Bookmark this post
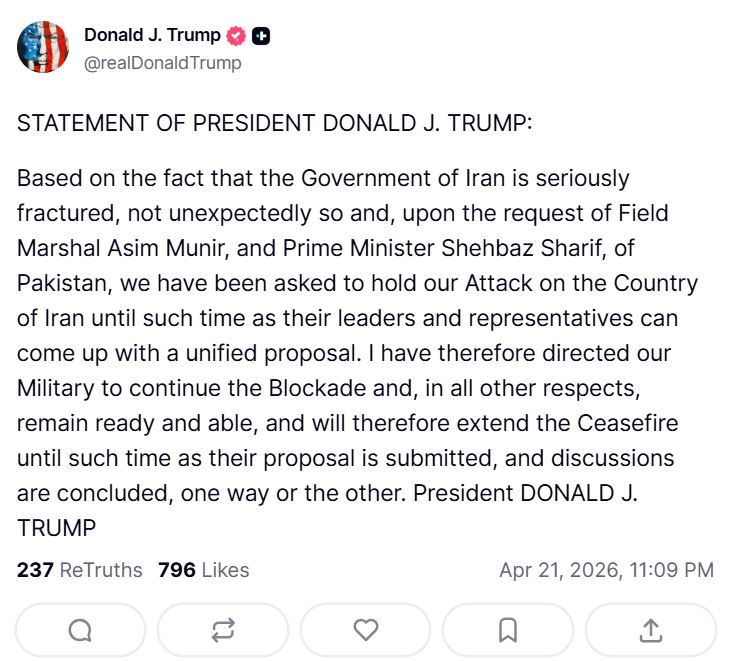The width and height of the screenshot is (735, 661). (508, 630)
